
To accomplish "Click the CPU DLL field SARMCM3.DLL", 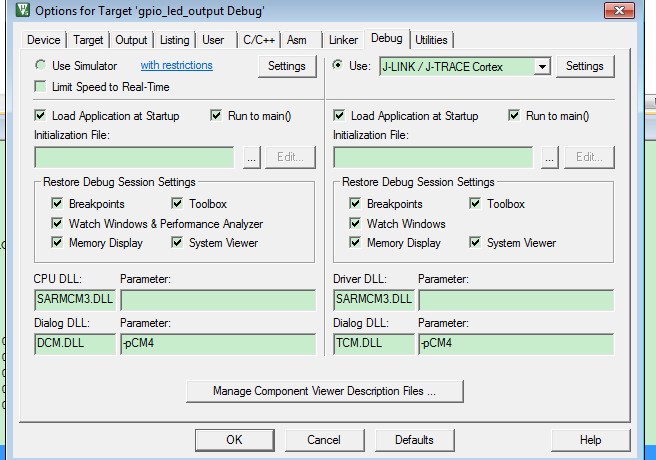I will [x=75, y=300].
